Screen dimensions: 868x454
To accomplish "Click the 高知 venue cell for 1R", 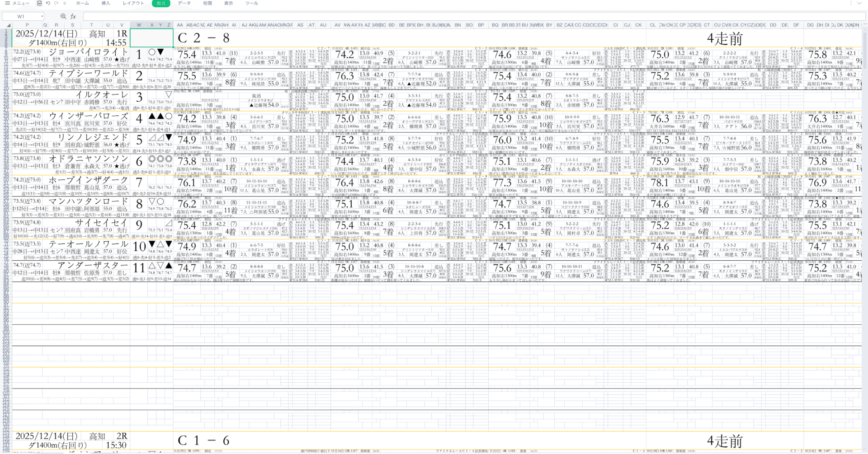I will click(x=97, y=34).
